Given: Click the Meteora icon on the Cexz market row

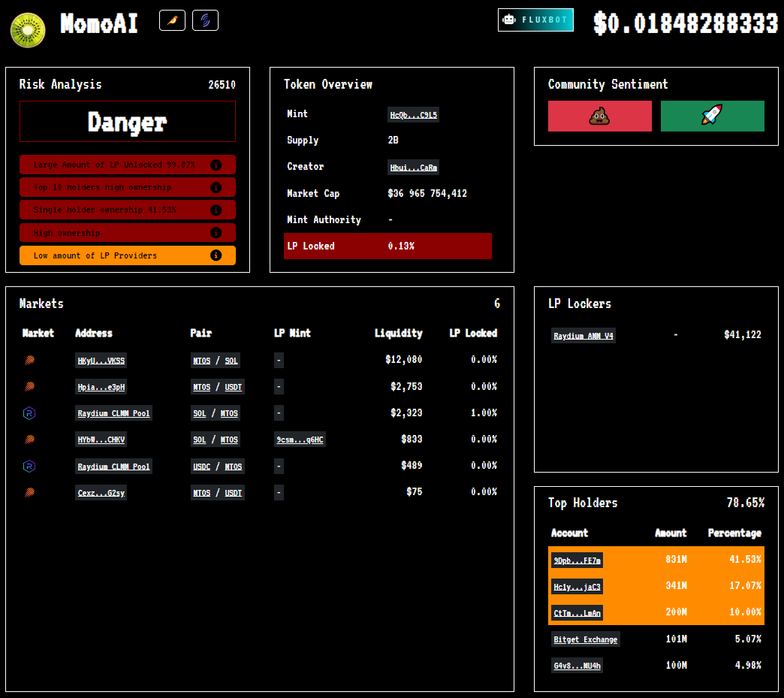Looking at the screenshot, I should 29,492.
